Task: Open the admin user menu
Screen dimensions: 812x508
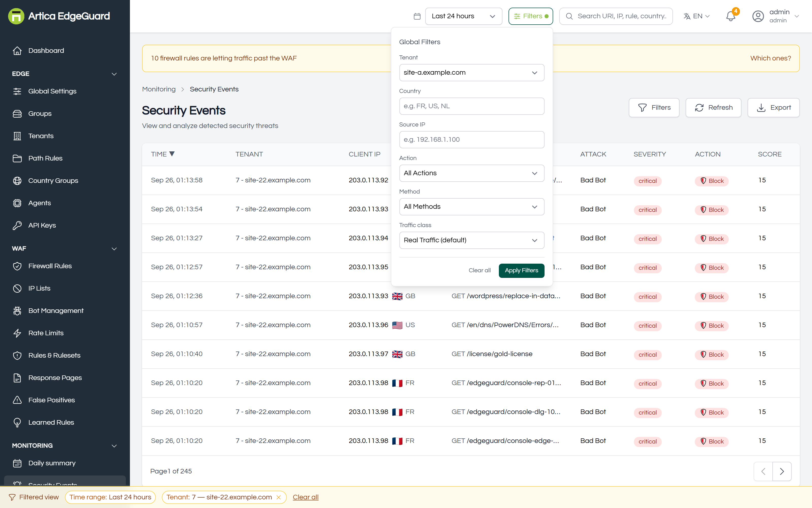Action: [x=776, y=16]
